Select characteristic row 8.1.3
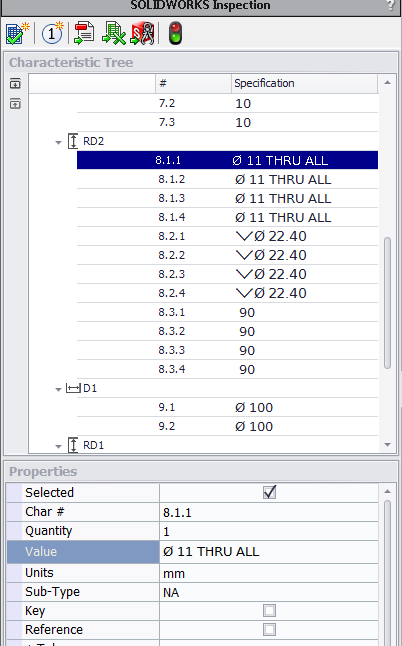The image size is (402, 646). [227, 198]
